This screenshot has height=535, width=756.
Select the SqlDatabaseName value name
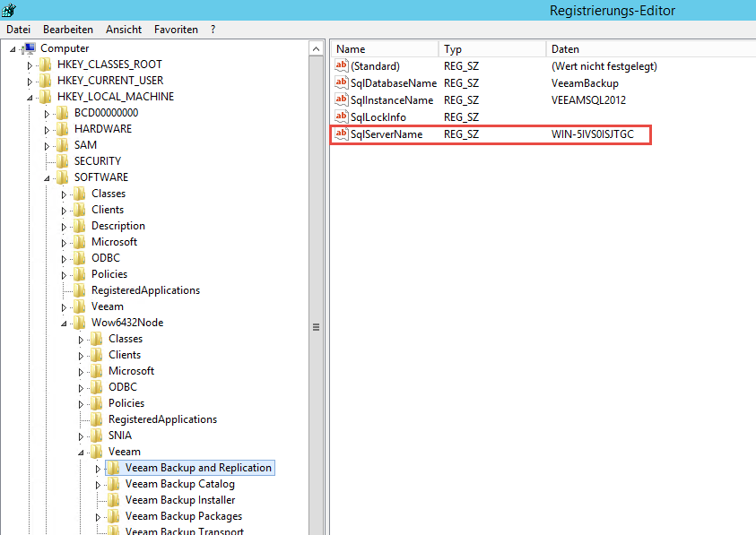[394, 83]
